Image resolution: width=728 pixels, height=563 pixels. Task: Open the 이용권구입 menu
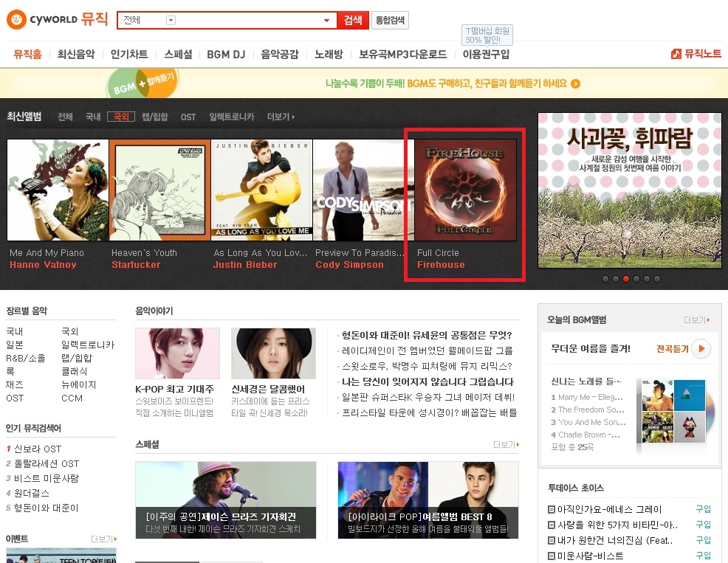pyautogui.click(x=486, y=55)
